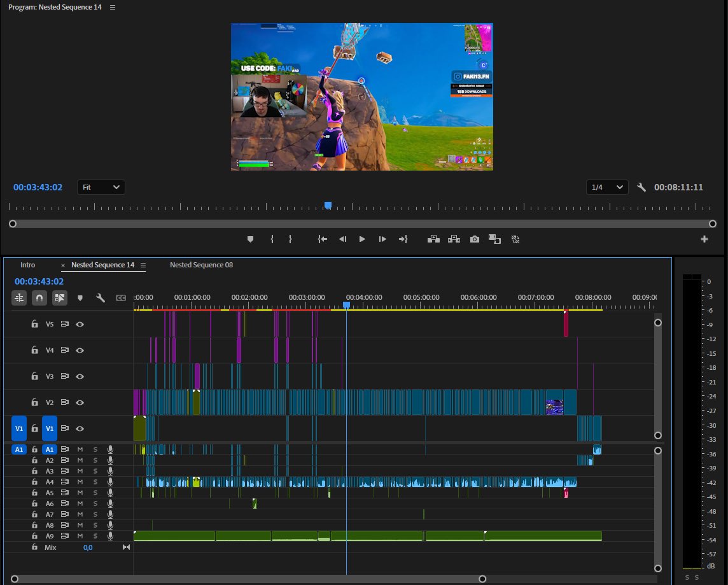Screen dimensions: 728x585
Task: Toggle A1 track targeting button
Action: pyautogui.click(x=50, y=449)
